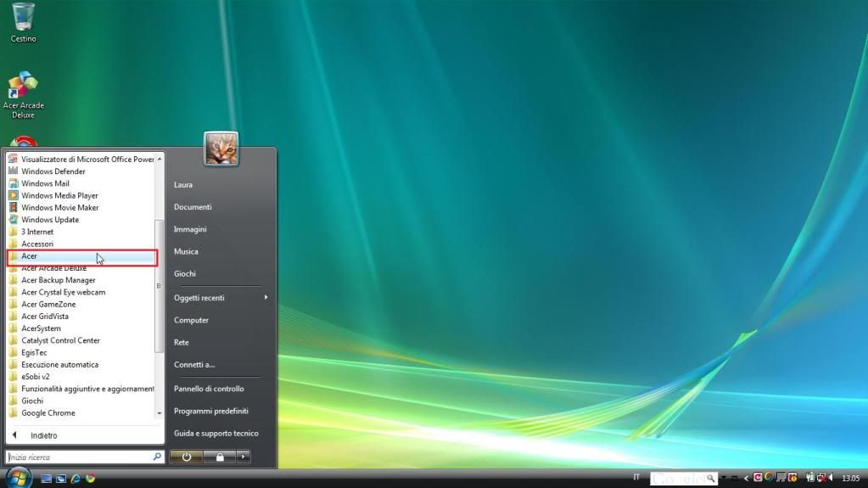This screenshot has width=868, height=488.
Task: Launch Google Chrome from quick launch
Action: point(90,479)
